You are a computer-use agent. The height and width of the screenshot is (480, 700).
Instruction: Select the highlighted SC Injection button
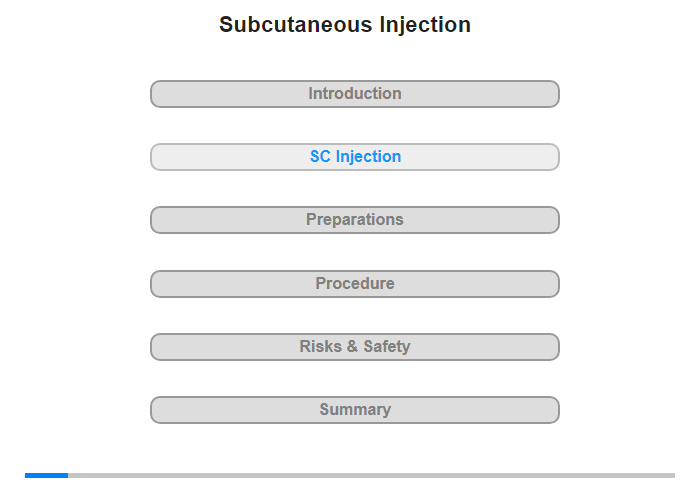coord(355,157)
